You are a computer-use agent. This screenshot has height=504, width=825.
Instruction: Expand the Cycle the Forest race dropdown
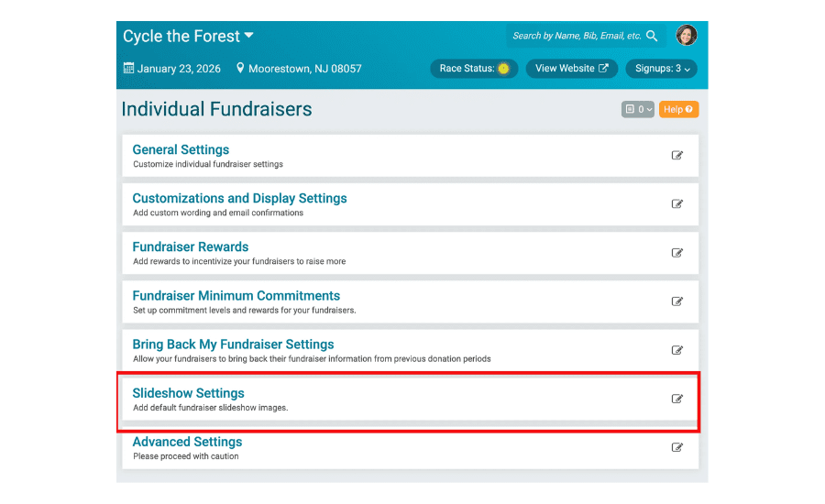(x=188, y=36)
